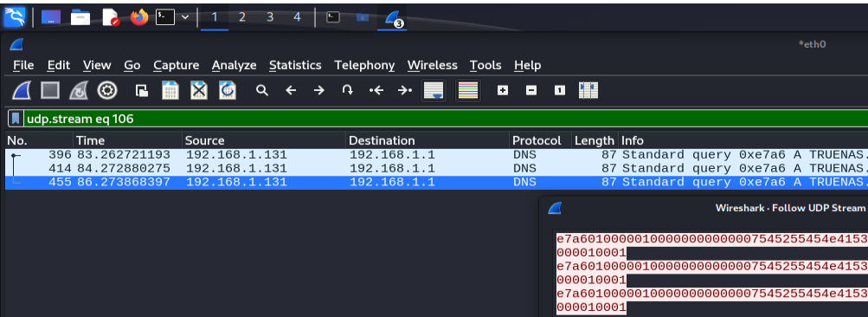Jump to the first packet
868x317 pixels.
pos(376,90)
